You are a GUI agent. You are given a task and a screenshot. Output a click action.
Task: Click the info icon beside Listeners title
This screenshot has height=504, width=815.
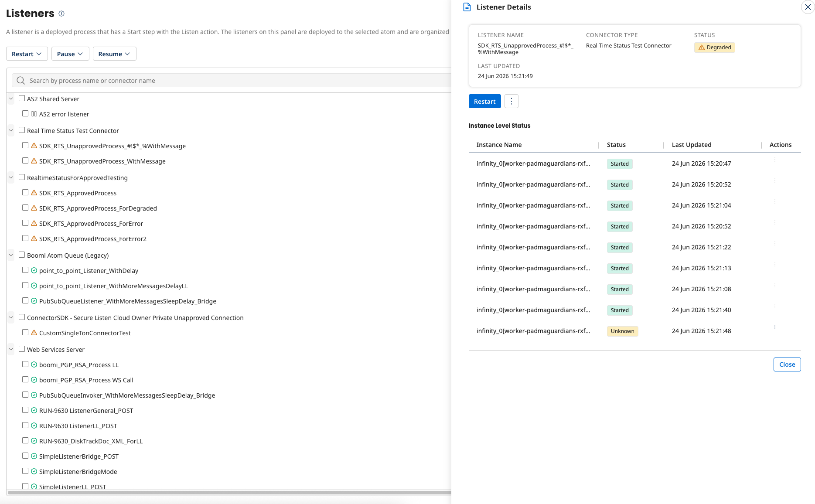(x=61, y=14)
